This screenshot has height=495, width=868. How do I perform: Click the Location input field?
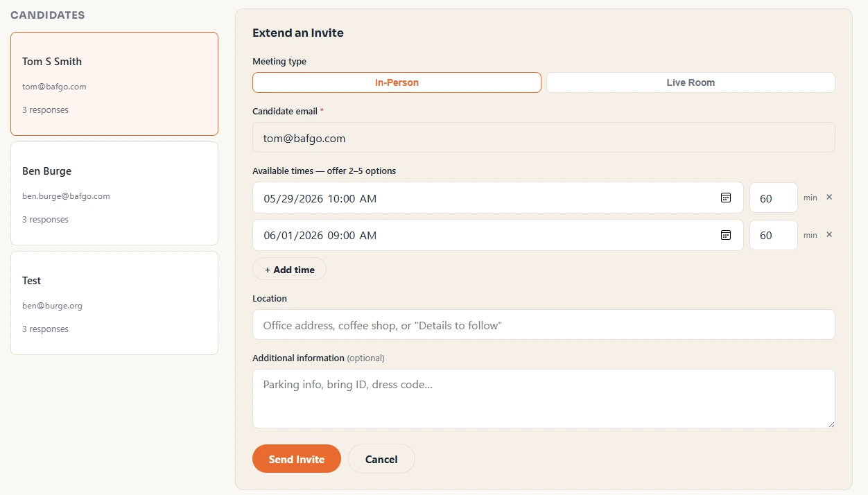point(544,324)
